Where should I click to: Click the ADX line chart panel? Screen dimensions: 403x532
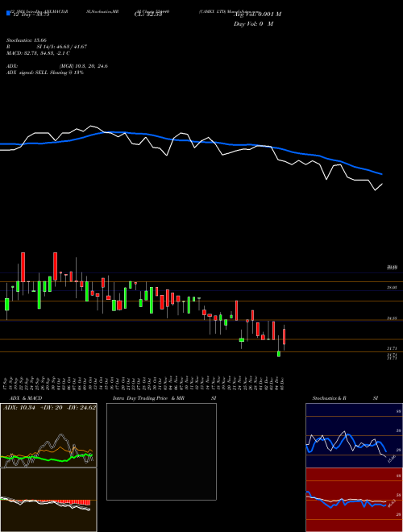[48, 435]
